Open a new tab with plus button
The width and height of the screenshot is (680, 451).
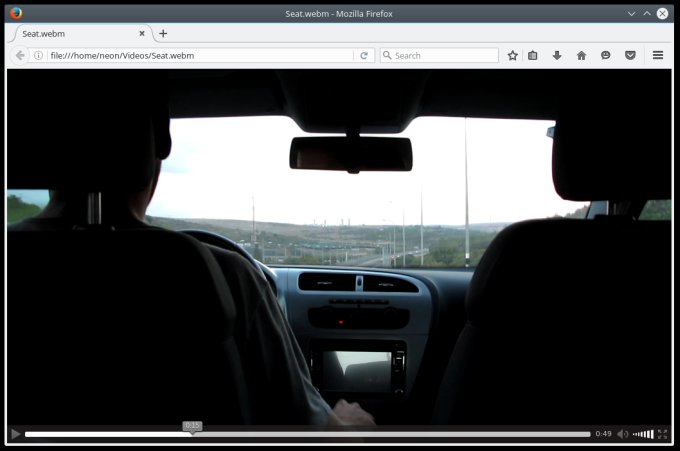pyautogui.click(x=163, y=33)
